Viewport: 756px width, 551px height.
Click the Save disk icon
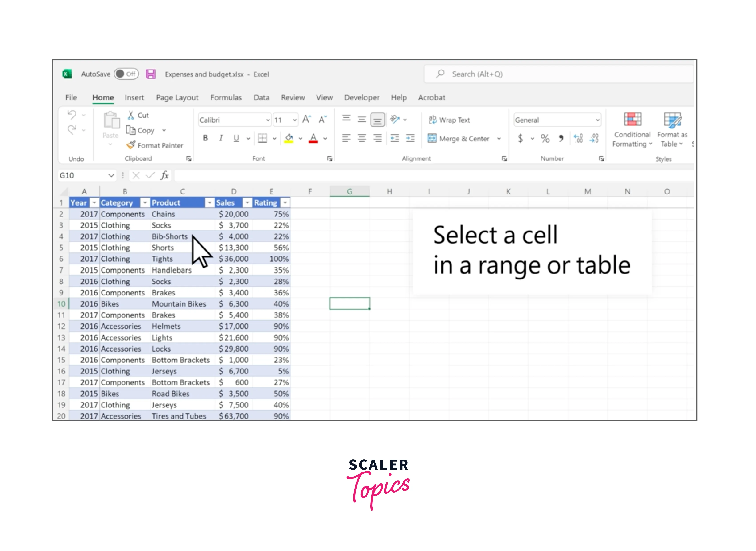(x=151, y=74)
